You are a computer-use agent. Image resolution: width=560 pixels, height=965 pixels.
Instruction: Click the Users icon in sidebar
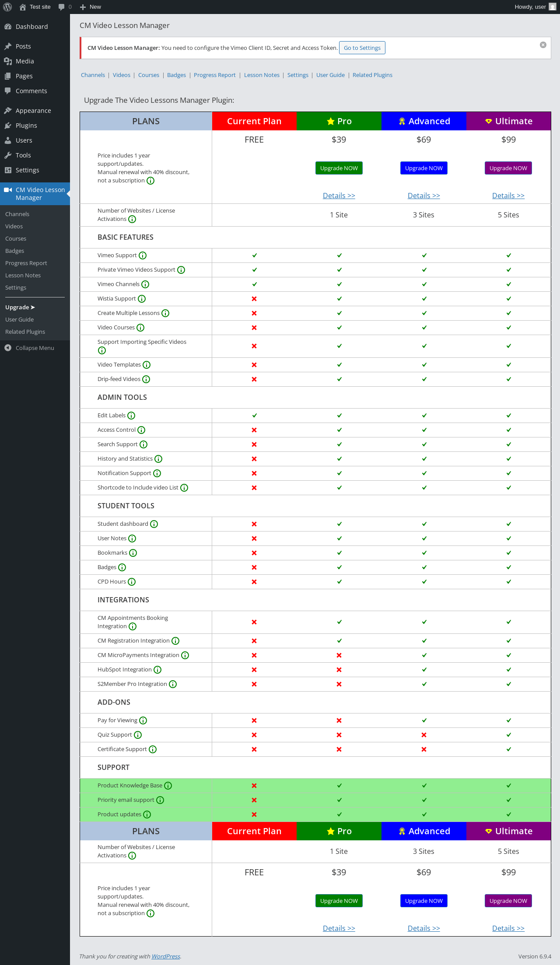[8, 140]
